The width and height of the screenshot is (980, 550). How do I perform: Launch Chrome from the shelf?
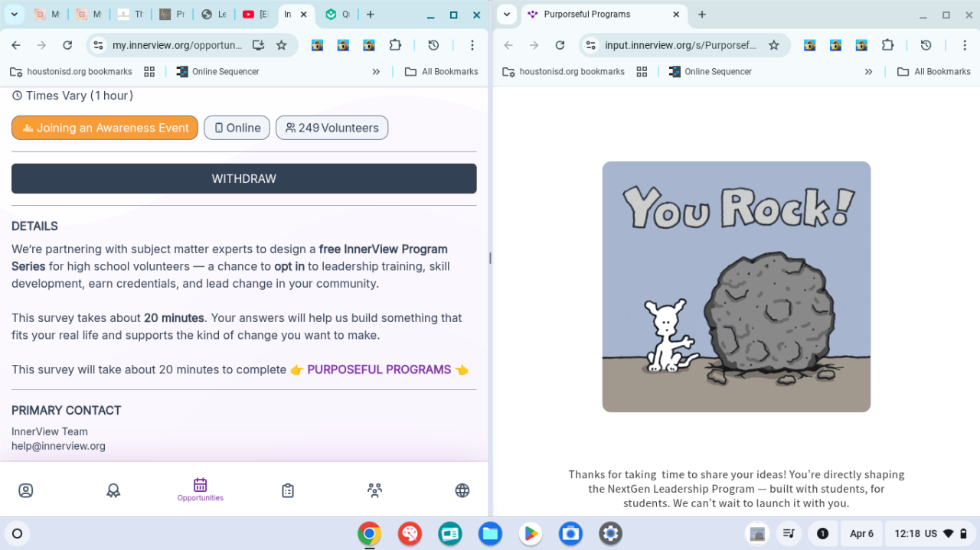[369, 533]
